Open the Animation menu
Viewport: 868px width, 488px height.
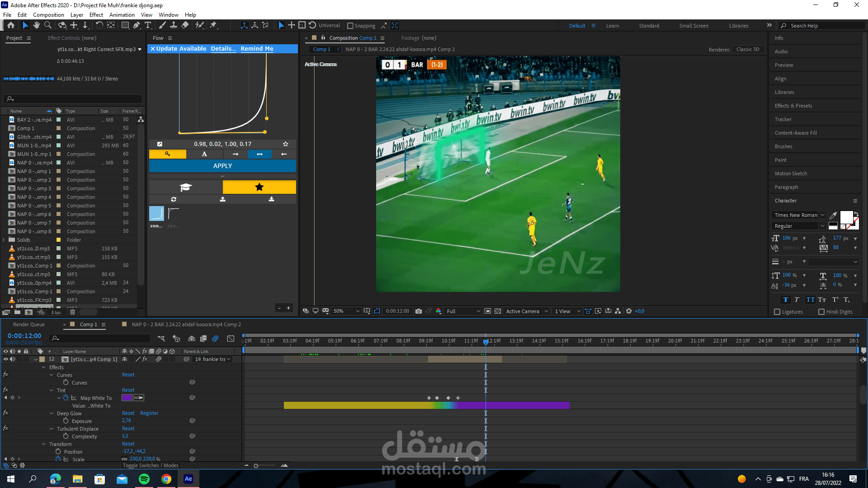pyautogui.click(x=122, y=15)
